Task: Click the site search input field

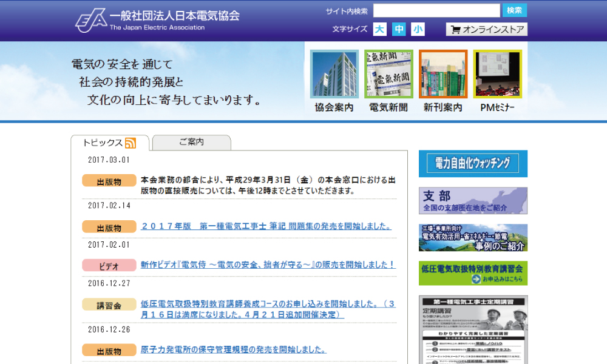Action: click(436, 10)
